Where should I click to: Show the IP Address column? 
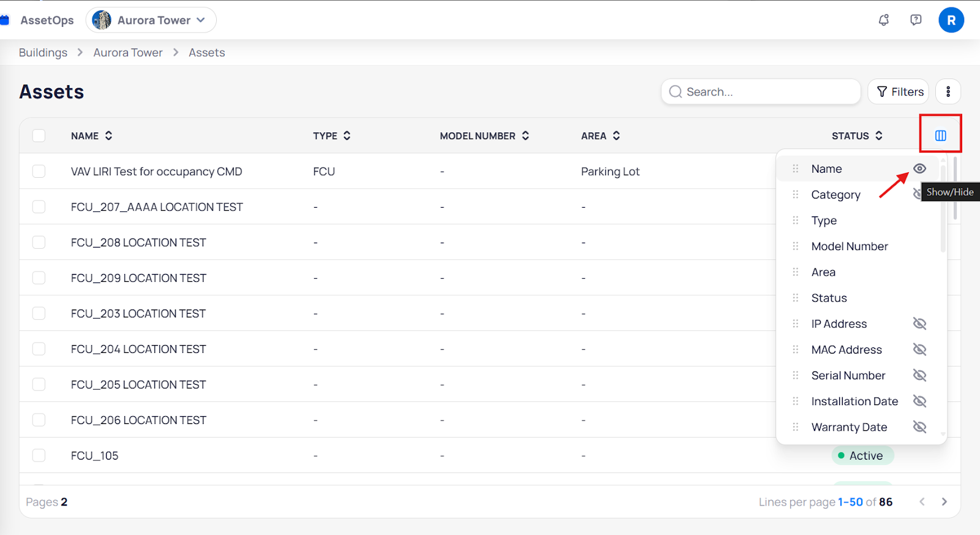pos(919,324)
